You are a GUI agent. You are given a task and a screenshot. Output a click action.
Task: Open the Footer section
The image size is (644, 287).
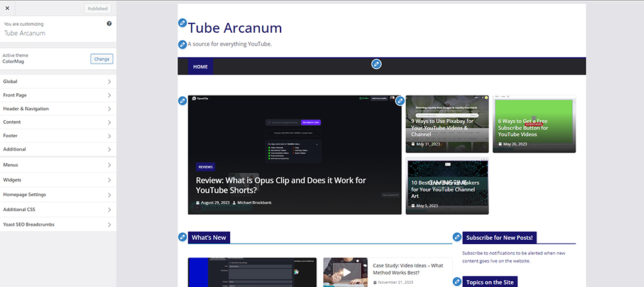coord(58,136)
